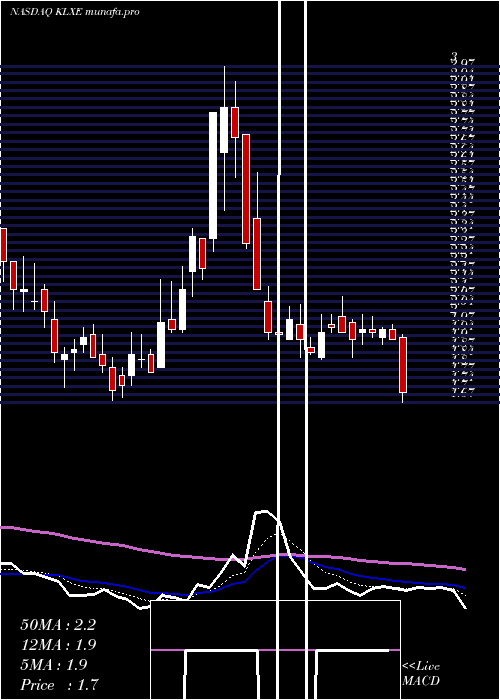Click the last large red candlestick
Viewport: 500px width, 700px height.
point(403,365)
